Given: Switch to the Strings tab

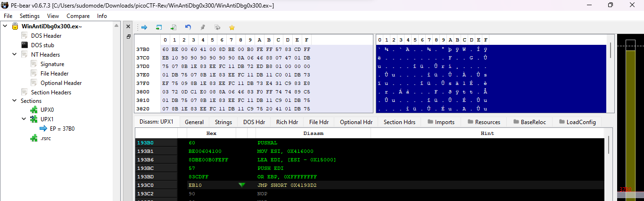Looking at the screenshot, I should (223, 122).
